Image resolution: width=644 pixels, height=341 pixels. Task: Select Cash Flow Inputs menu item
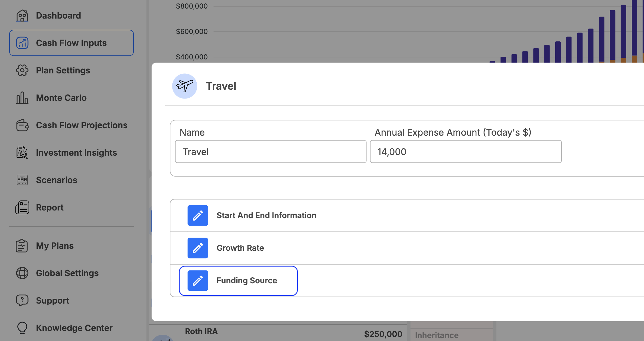tap(71, 43)
